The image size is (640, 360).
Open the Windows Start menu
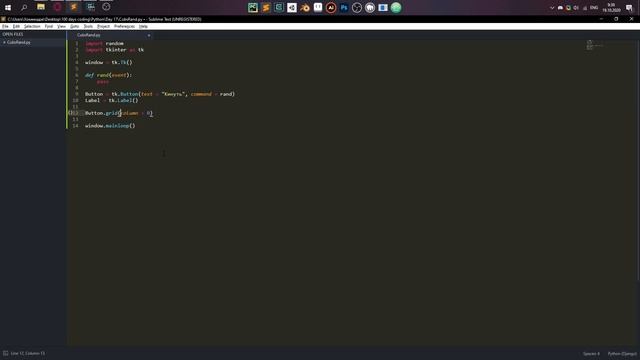8,7
